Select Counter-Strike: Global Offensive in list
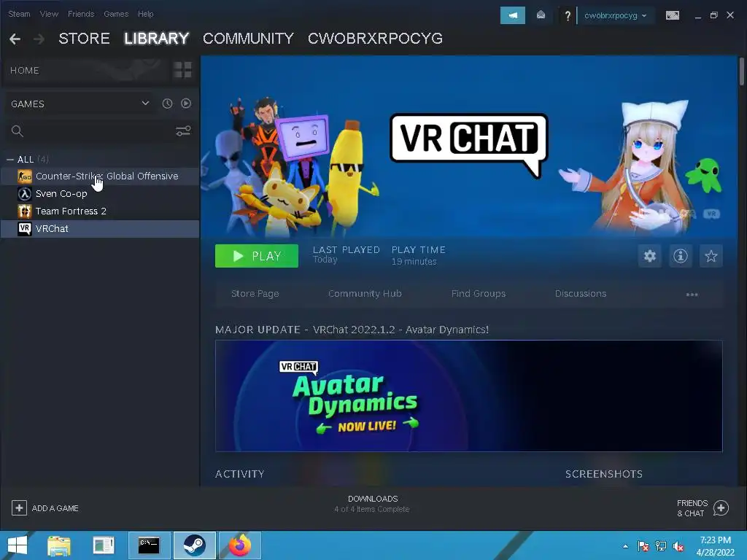 click(100, 176)
